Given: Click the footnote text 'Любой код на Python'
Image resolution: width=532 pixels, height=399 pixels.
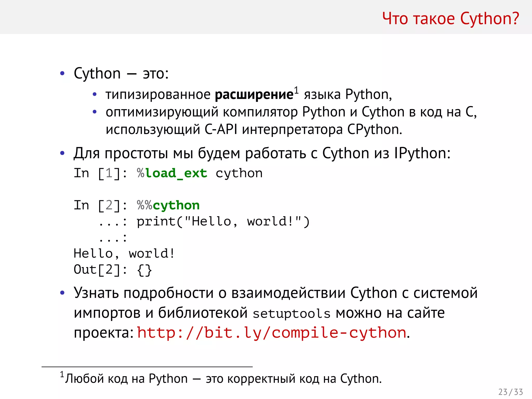Looking at the screenshot, I should (x=126, y=379).
